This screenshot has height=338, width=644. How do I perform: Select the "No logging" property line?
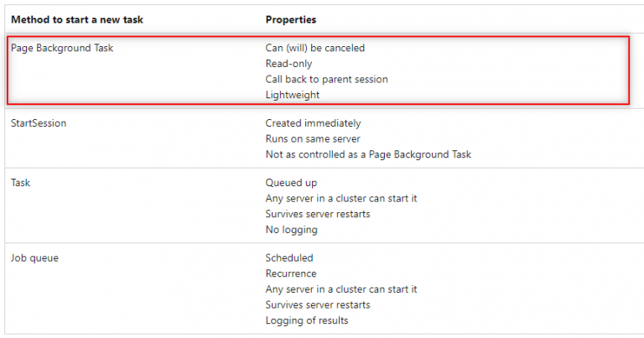[x=291, y=229]
